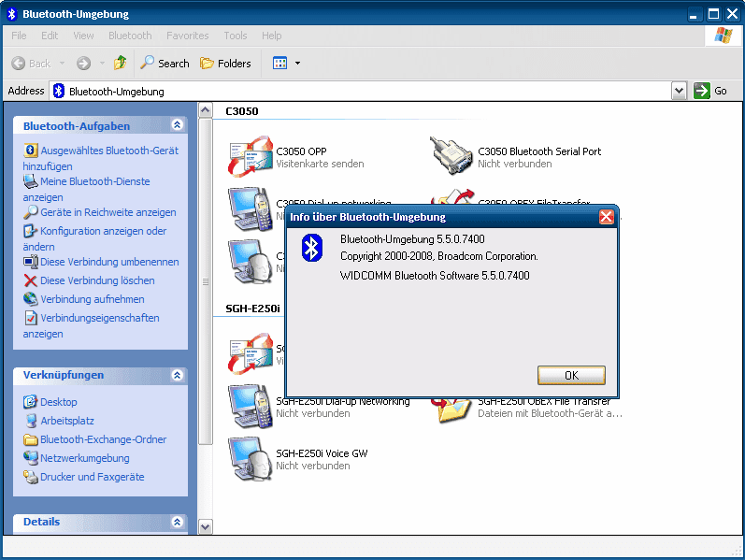Image resolution: width=745 pixels, height=560 pixels.
Task: Open the View menu
Action: tap(83, 36)
